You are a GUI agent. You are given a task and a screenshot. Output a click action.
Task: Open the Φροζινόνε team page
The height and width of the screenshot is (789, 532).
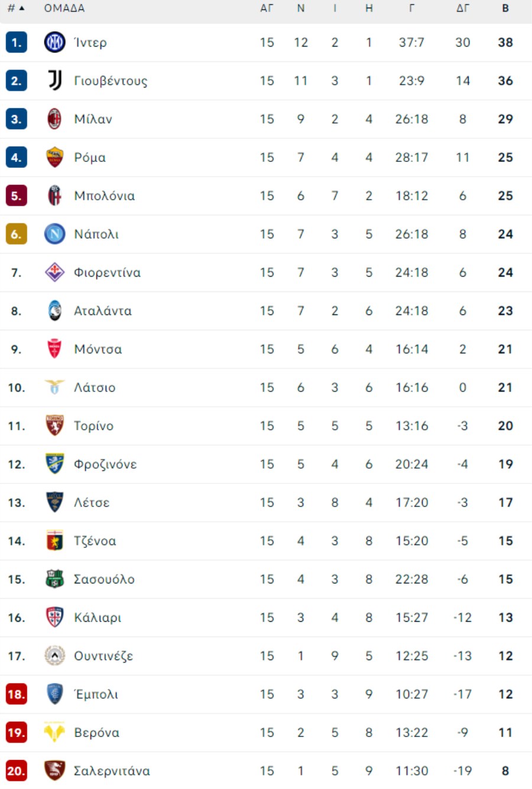[x=105, y=465]
